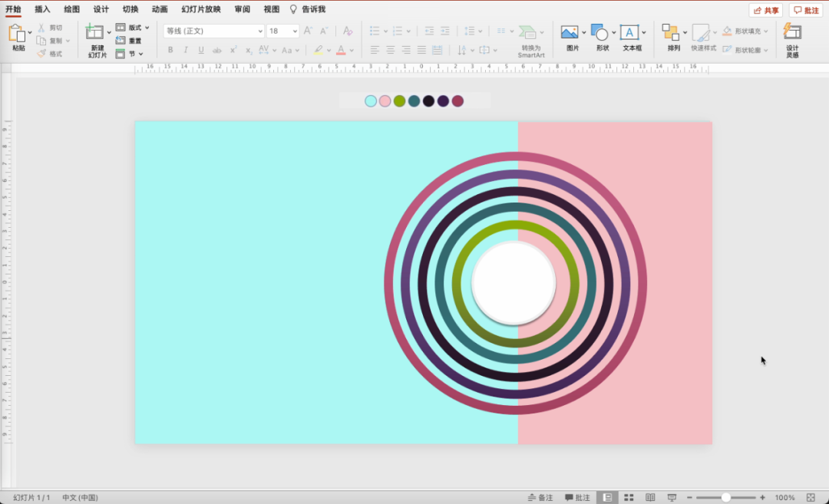Insert a picture using the 图片 icon
The image size is (829, 504).
(570, 33)
